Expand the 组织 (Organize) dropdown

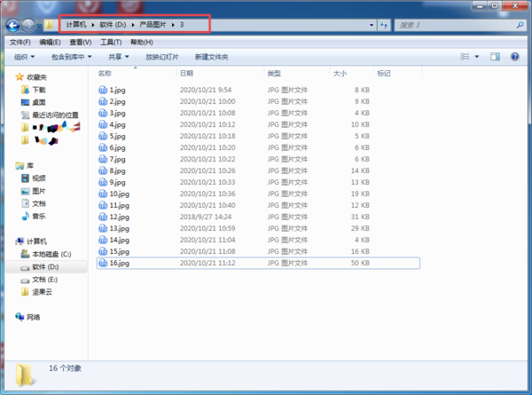[x=24, y=57]
